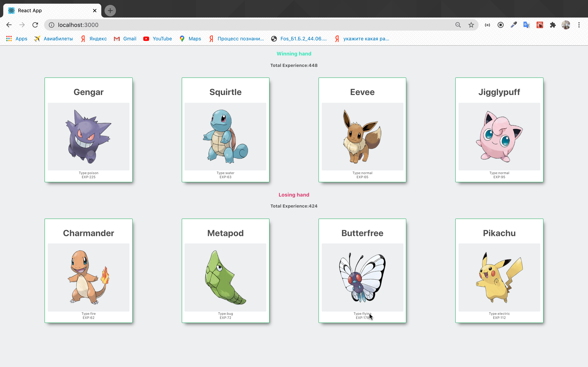Open the browser profile avatar
The image size is (588, 367).
566,25
